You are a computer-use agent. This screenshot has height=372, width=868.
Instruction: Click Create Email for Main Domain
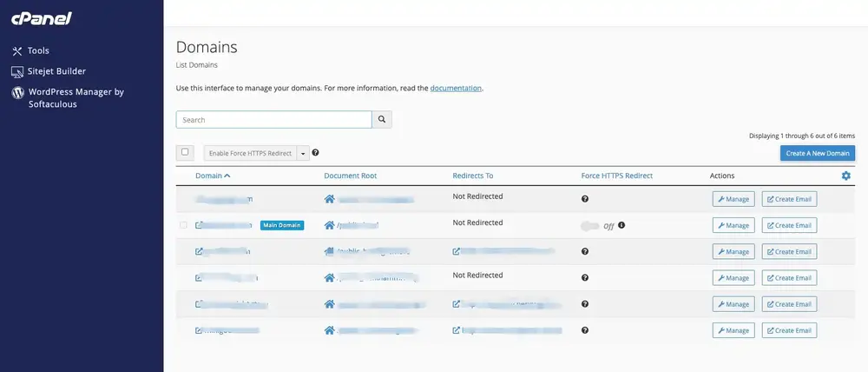pos(789,225)
